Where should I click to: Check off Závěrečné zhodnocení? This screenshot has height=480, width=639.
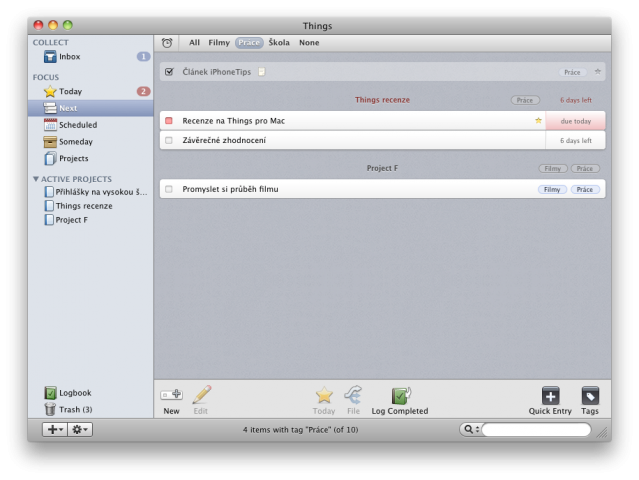[x=169, y=140]
